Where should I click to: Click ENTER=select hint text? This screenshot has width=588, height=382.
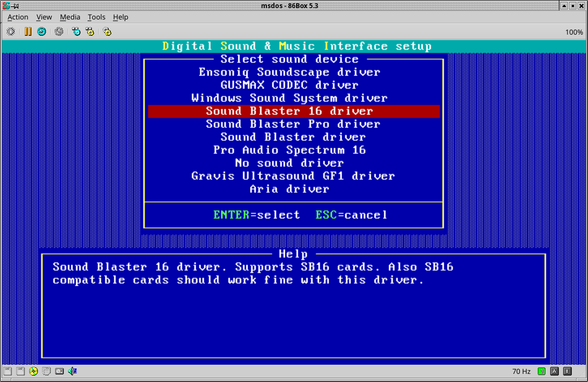[x=257, y=215]
